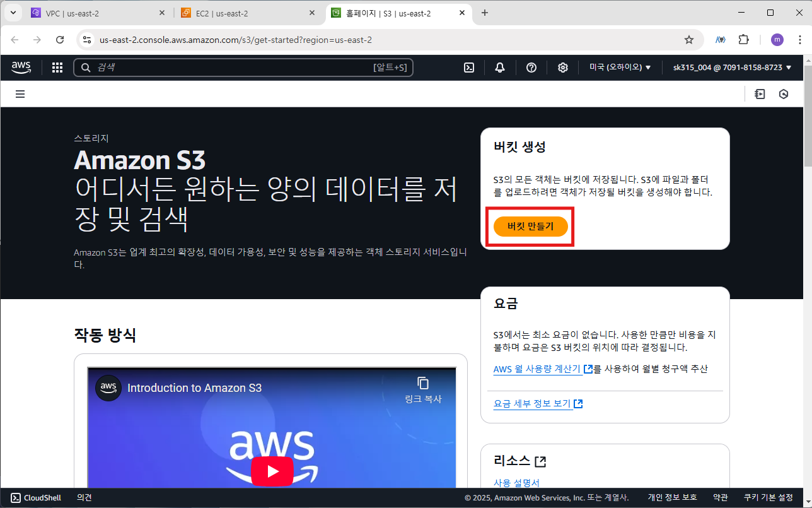Open the notifications bell
This screenshot has height=508, width=812.
[x=500, y=68]
